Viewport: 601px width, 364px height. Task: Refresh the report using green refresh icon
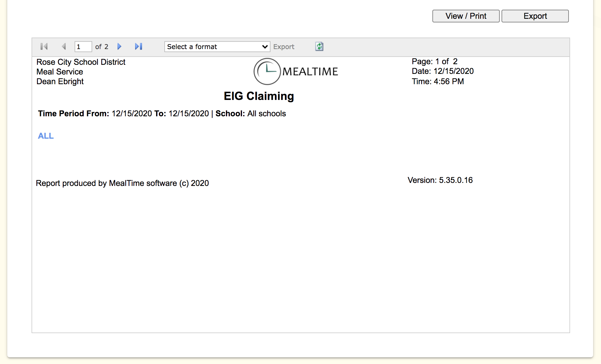pos(319,46)
